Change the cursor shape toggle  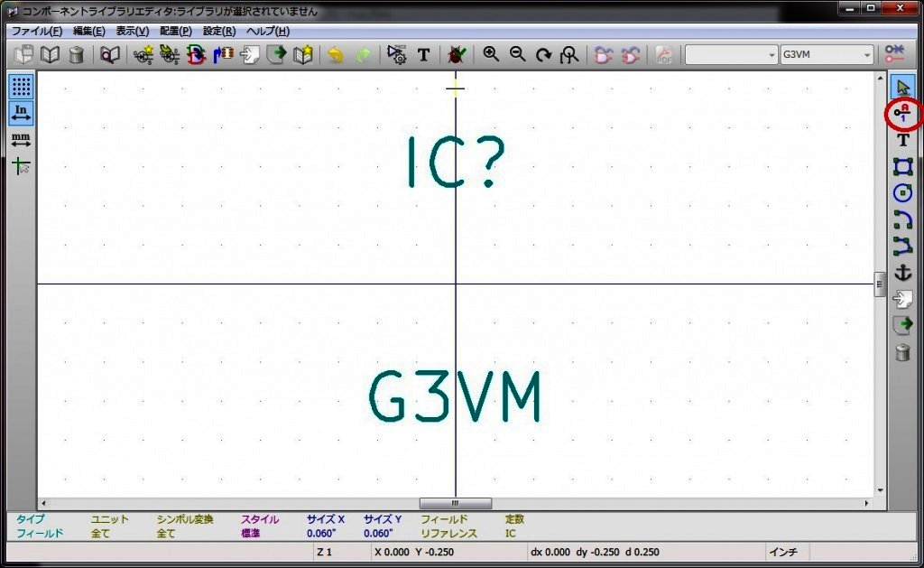[x=22, y=166]
